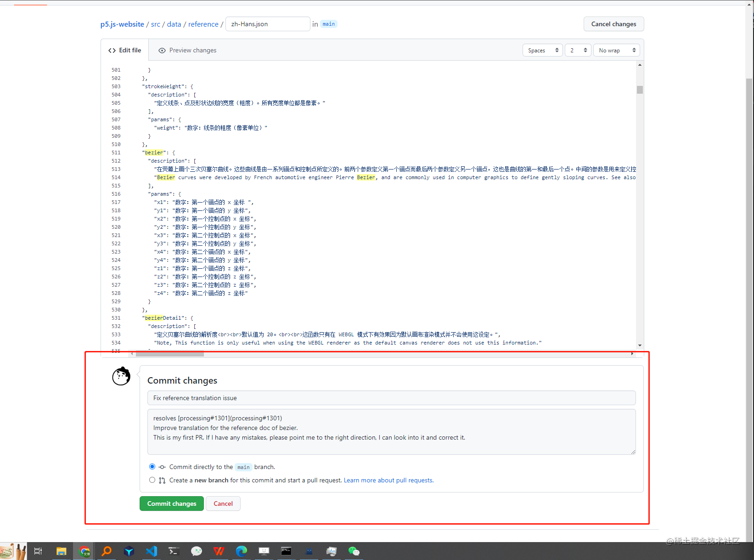Click the "weight" param on line 508
This screenshot has height=560, width=754.
(x=166, y=128)
